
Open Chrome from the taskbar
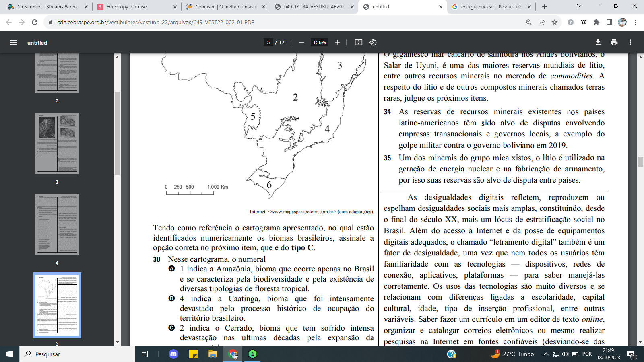click(x=233, y=354)
